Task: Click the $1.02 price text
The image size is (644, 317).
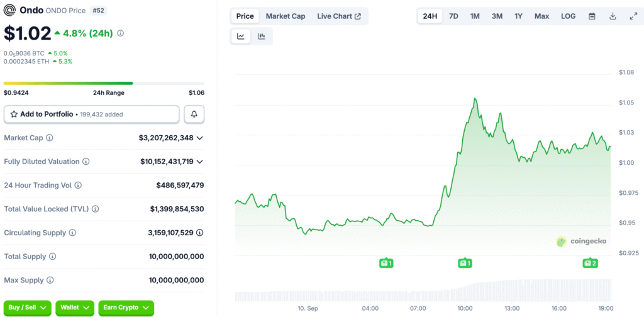Action: coord(28,33)
